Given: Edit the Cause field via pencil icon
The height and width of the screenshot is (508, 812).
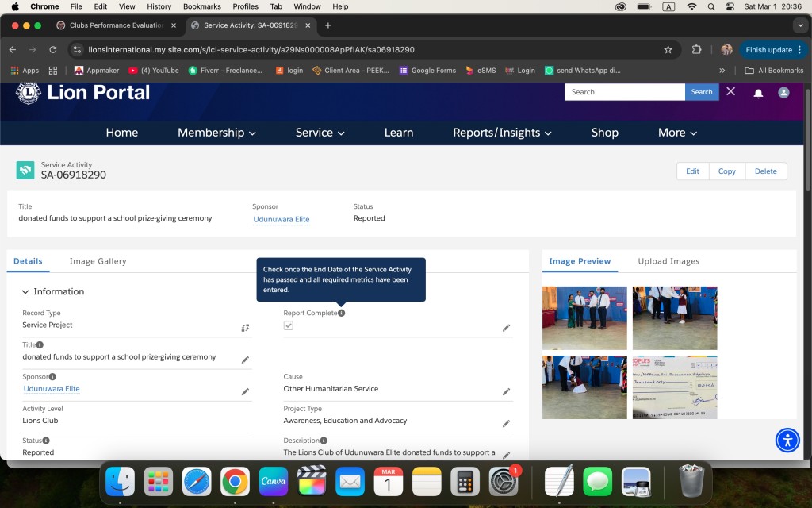Looking at the screenshot, I should tap(506, 392).
